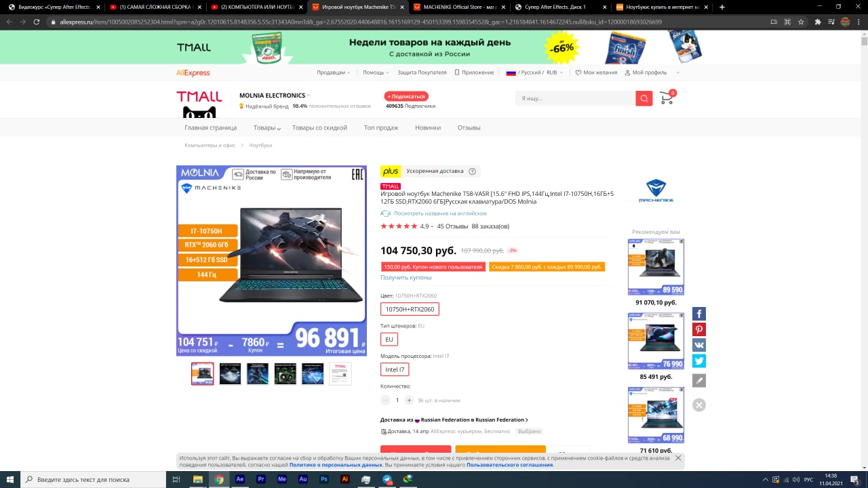868x488 pixels.
Task: Share product on VK
Action: (699, 345)
